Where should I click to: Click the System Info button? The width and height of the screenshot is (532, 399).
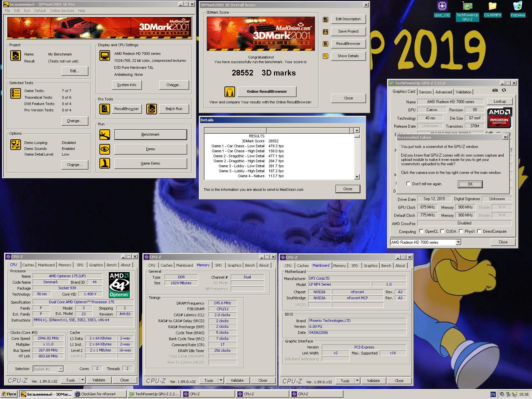(127, 85)
